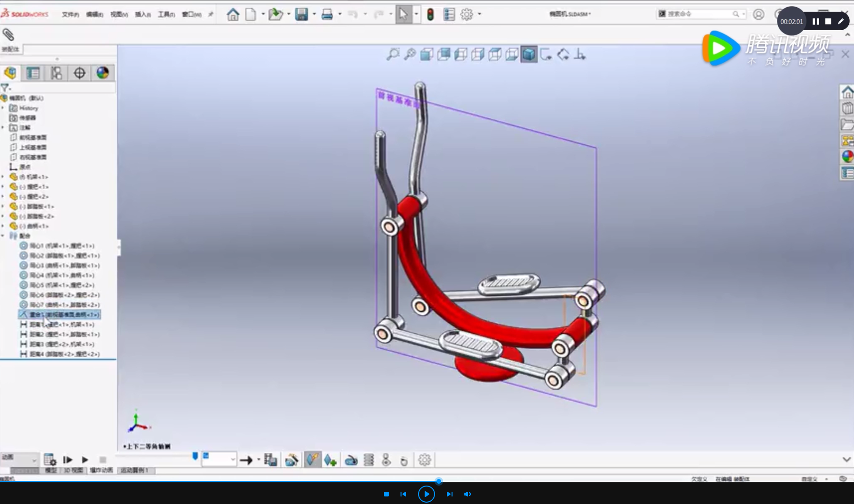854x504 pixels.
Task: Open the user login account icon
Action: 759,15
